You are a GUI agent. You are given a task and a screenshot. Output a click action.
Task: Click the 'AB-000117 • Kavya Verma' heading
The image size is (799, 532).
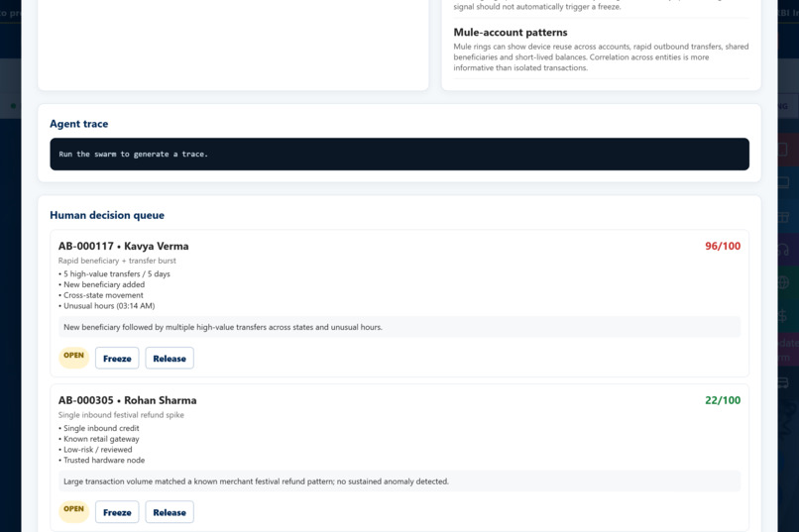123,246
